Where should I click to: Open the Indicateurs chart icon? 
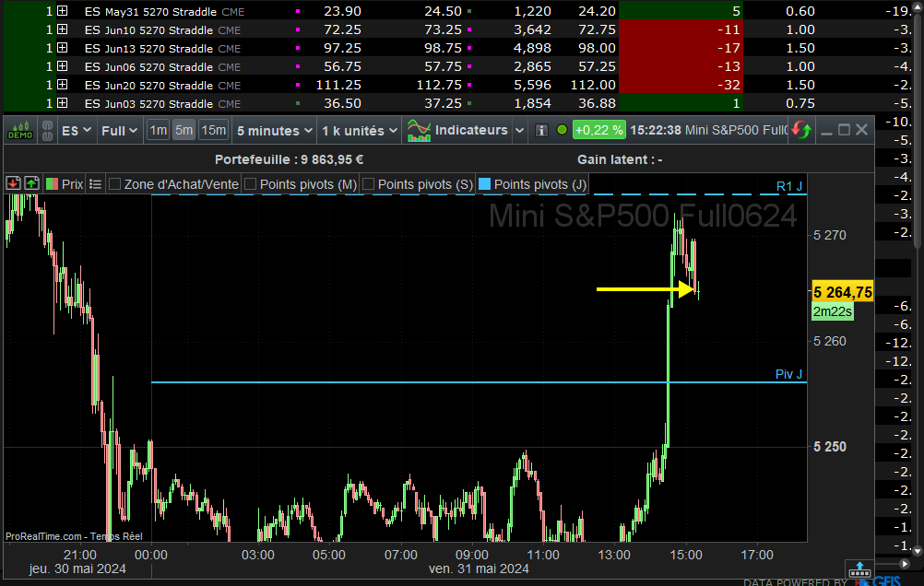419,130
